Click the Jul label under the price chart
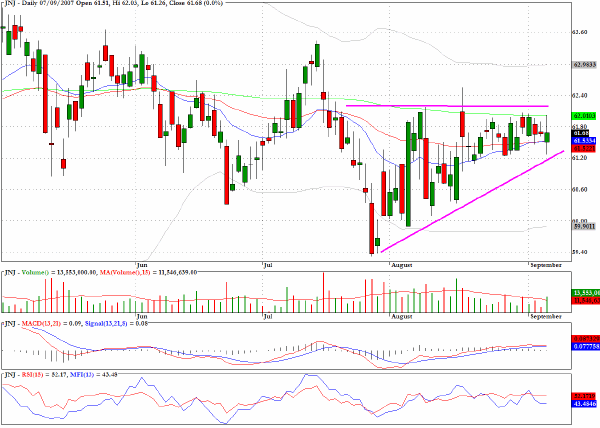 pyautogui.click(x=268, y=265)
